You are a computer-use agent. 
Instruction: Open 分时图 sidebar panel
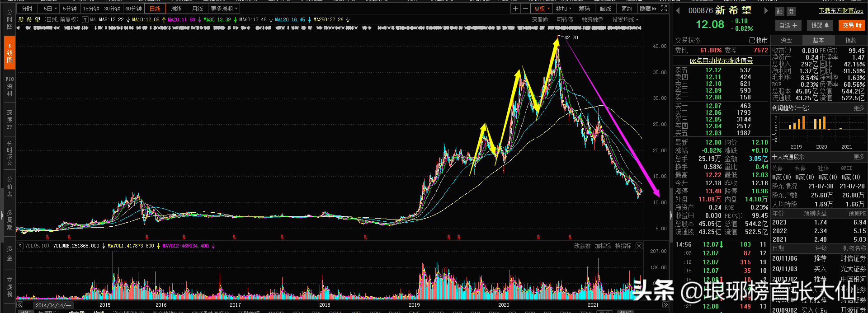click(x=9, y=19)
